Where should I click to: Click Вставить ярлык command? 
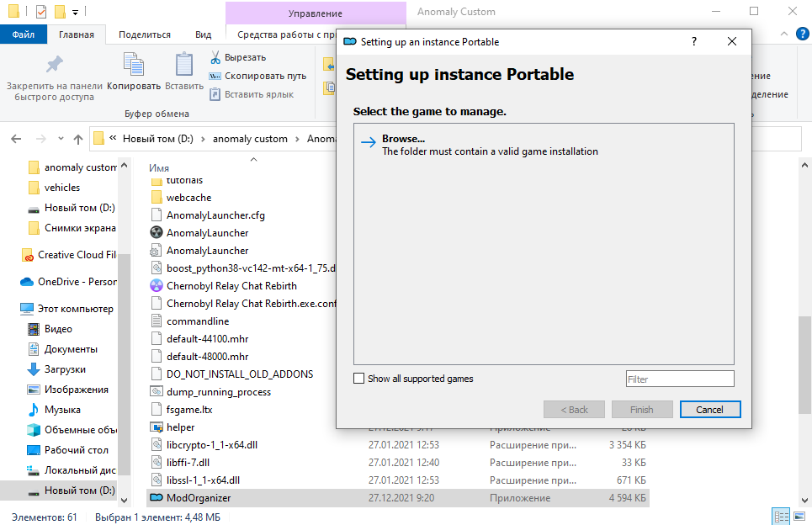tap(251, 94)
